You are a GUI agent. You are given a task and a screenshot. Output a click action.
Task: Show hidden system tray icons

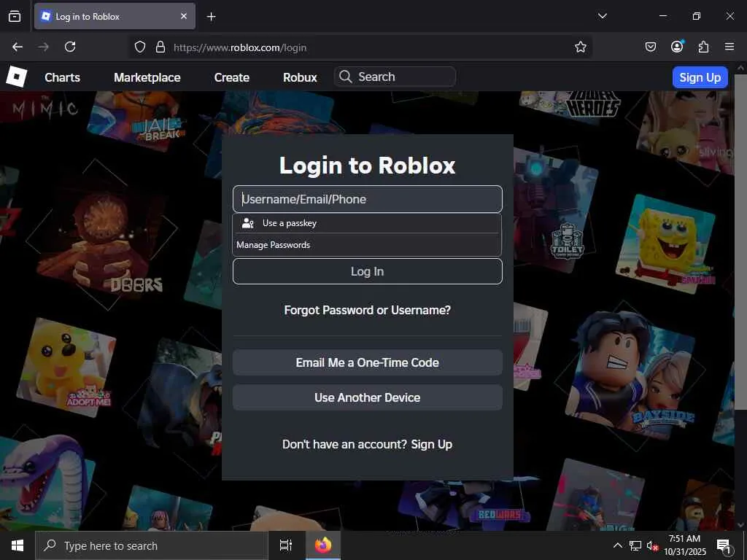617,545
